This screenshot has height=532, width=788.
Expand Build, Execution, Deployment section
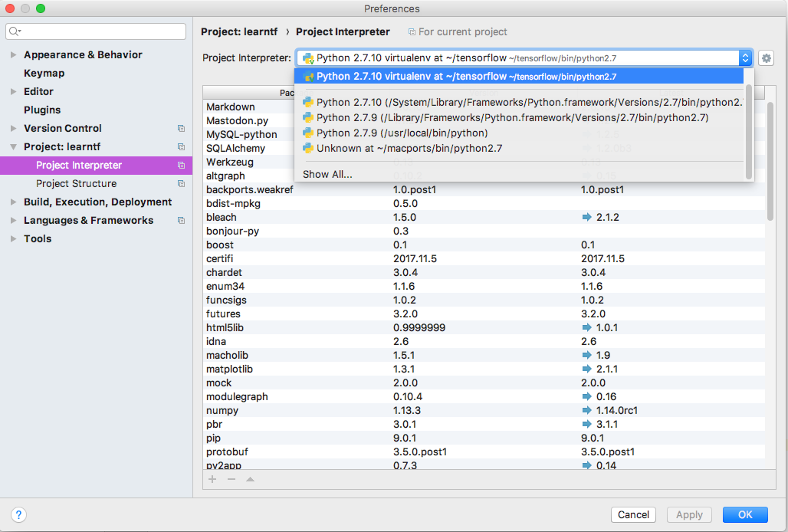(14, 202)
